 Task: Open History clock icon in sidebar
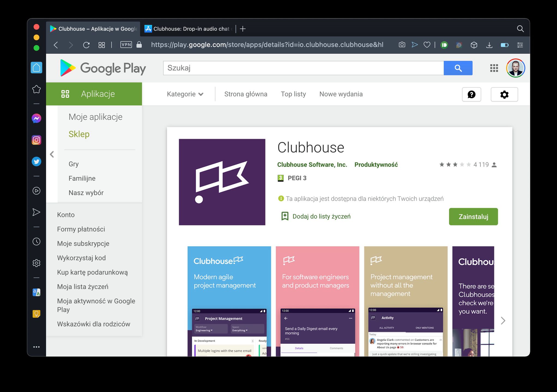tap(37, 241)
